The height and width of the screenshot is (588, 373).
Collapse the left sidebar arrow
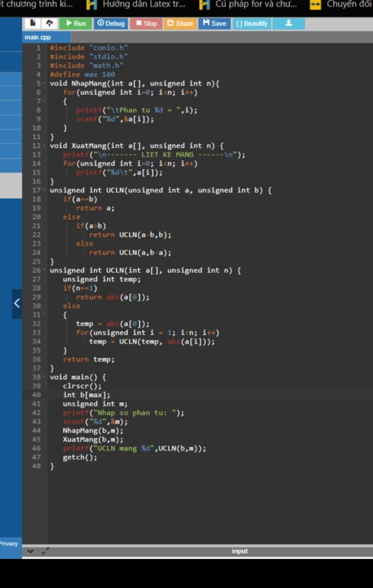tap(17, 303)
